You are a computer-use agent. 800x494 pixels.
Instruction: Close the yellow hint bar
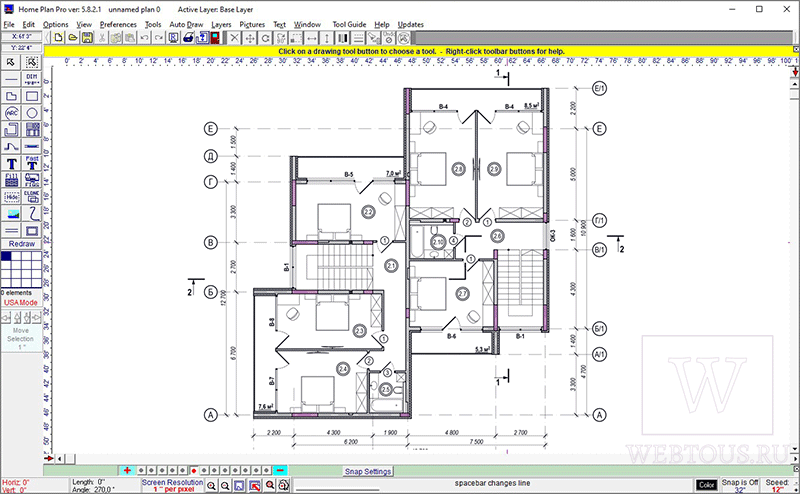[x=796, y=50]
